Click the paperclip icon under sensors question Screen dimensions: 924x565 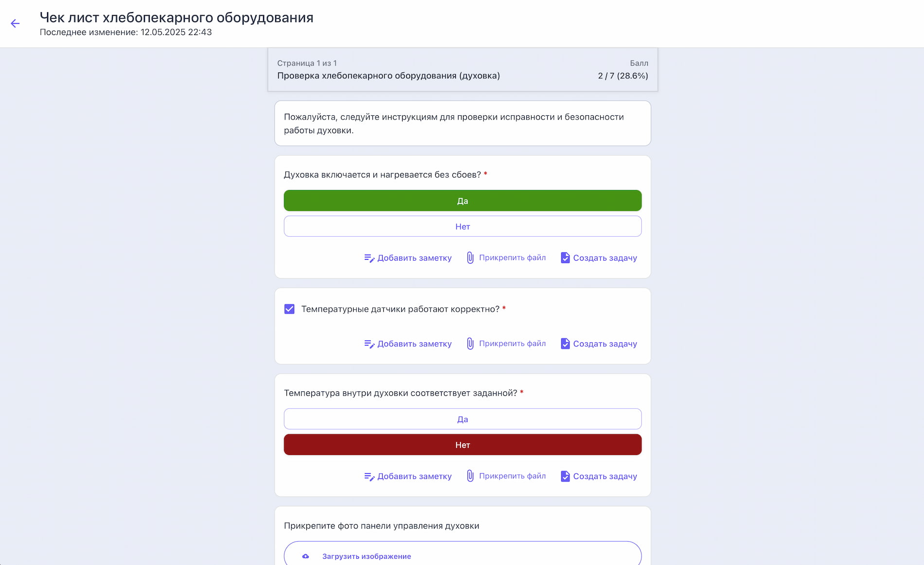click(x=470, y=343)
